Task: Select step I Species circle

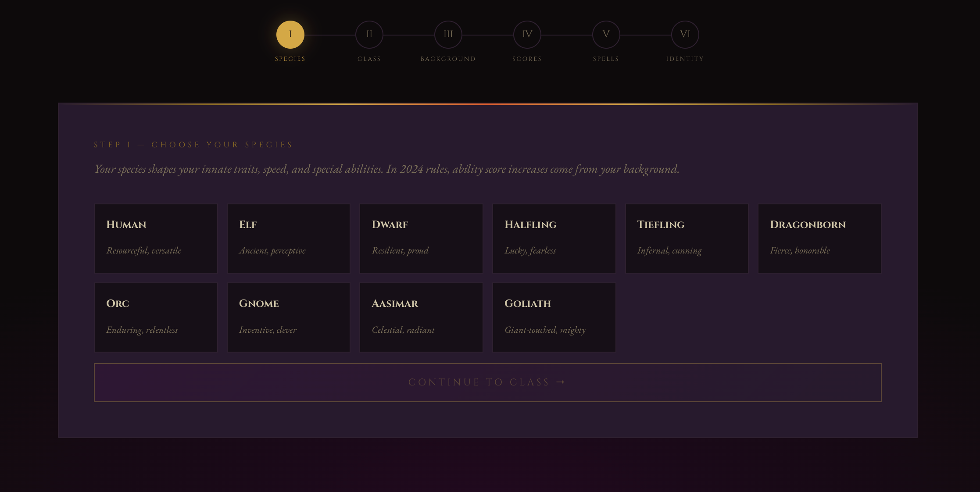Action: (290, 35)
